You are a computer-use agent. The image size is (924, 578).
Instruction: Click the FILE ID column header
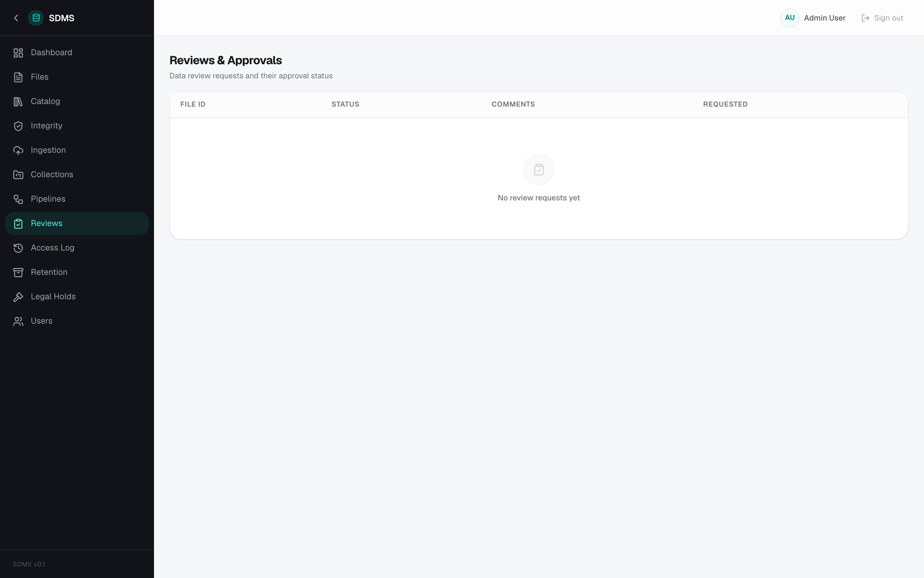tap(193, 104)
